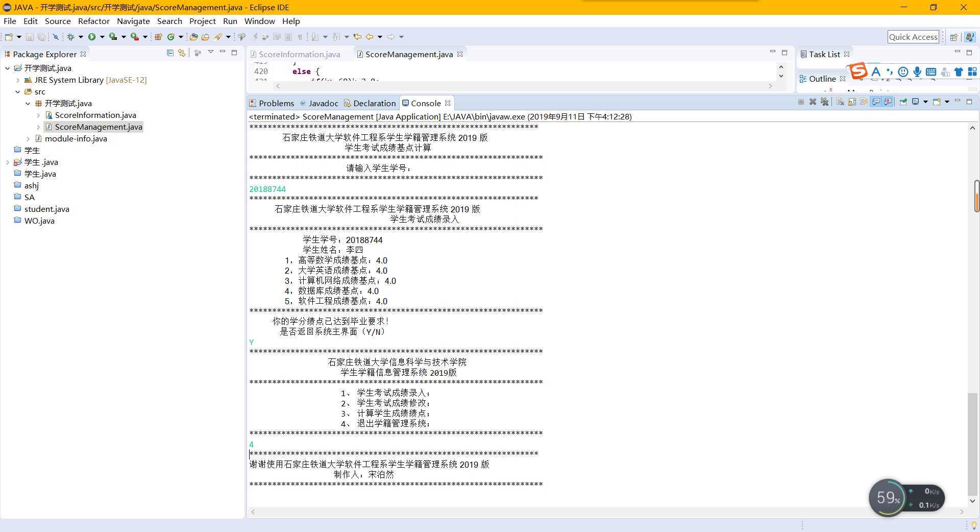Maximize the Console view panel
980x532 pixels.
969,102
